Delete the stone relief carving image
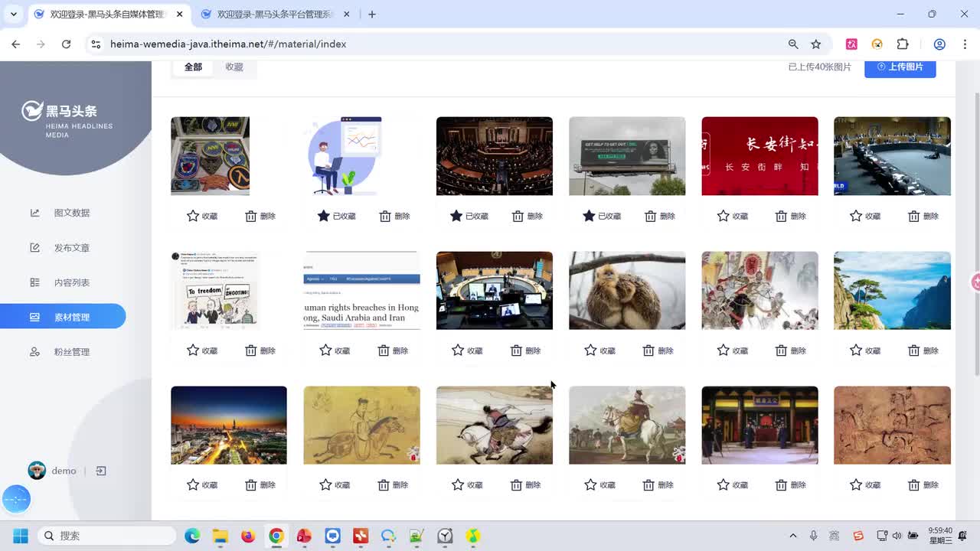980x551 pixels. tap(923, 485)
